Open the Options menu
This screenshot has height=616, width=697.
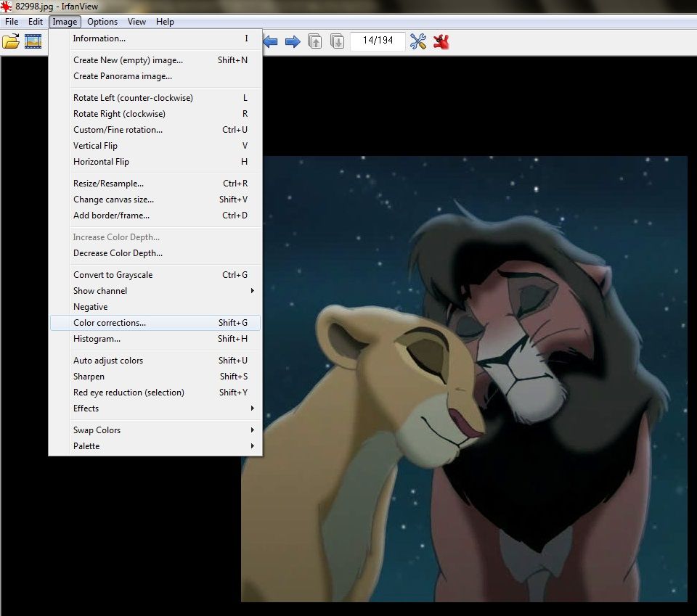102,22
